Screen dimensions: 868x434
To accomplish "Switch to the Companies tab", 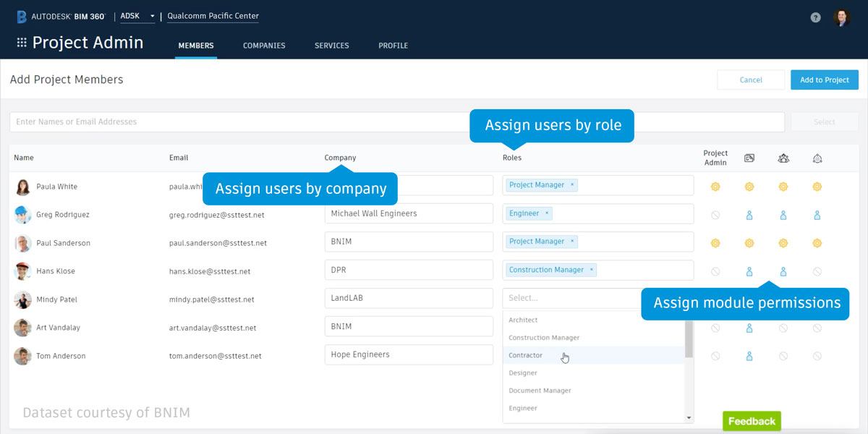I will [264, 46].
